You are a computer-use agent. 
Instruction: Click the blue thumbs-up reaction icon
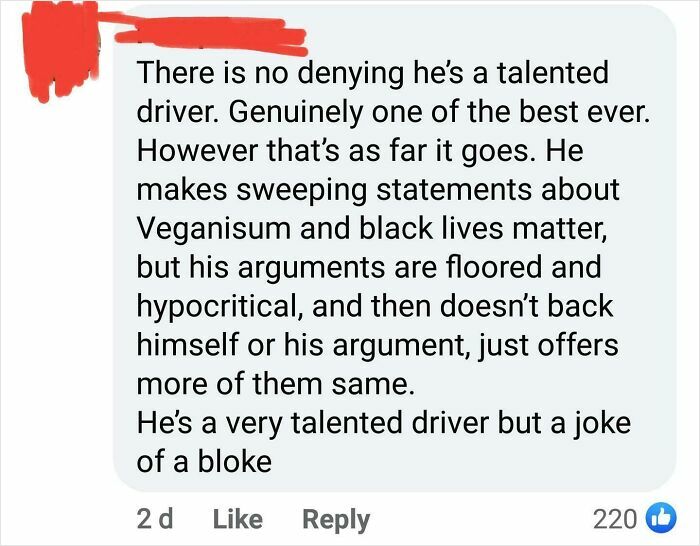coord(661,519)
